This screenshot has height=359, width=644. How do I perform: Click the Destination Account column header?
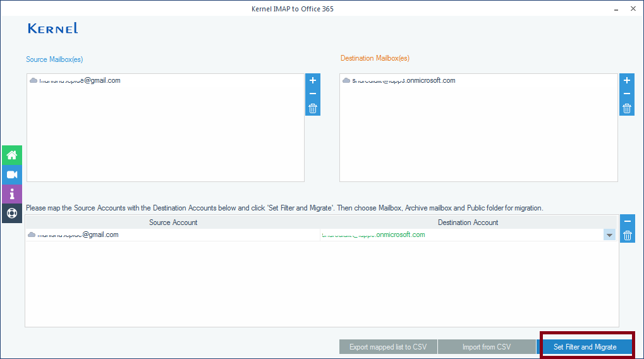(468, 222)
